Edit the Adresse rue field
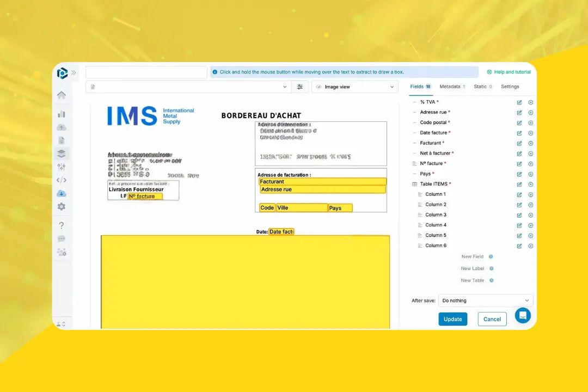The height and width of the screenshot is (392, 588). pos(519,113)
